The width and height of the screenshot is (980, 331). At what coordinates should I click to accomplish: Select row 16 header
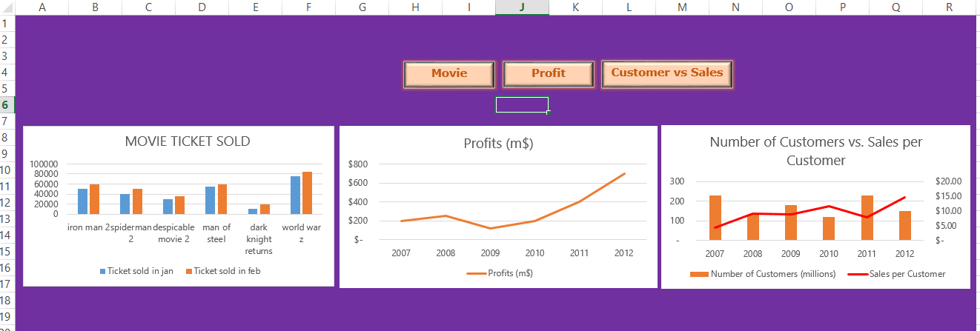click(7, 268)
